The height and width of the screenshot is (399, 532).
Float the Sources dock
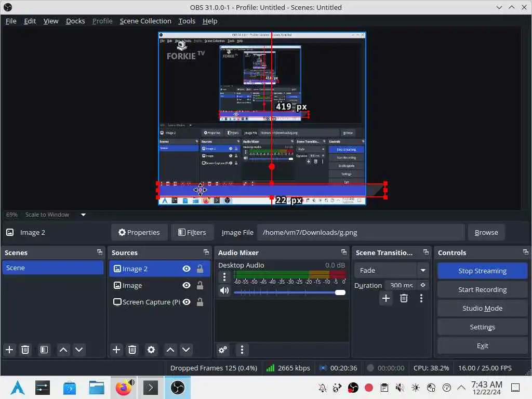206,252
